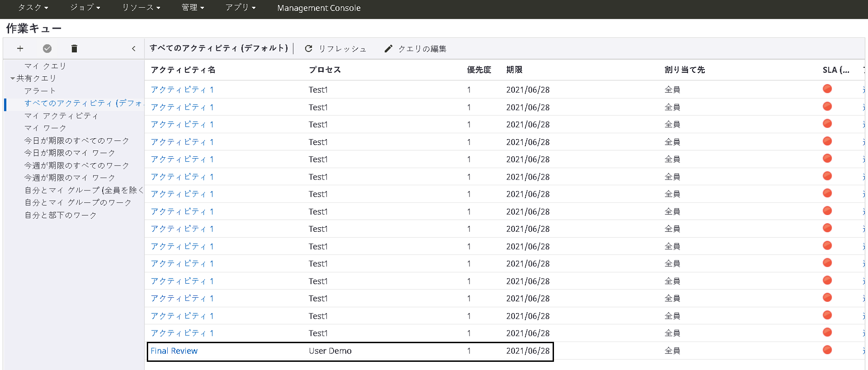Image resolution: width=868 pixels, height=370 pixels.
Task: Open the アプリ menu
Action: [240, 8]
